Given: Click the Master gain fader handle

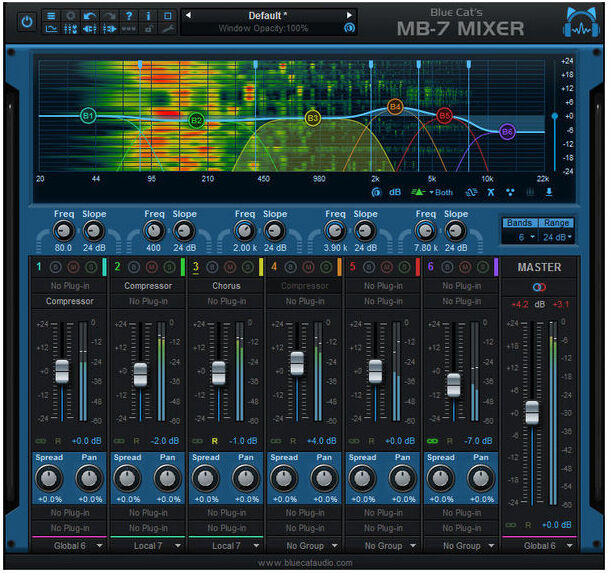Looking at the screenshot, I should click(532, 413).
